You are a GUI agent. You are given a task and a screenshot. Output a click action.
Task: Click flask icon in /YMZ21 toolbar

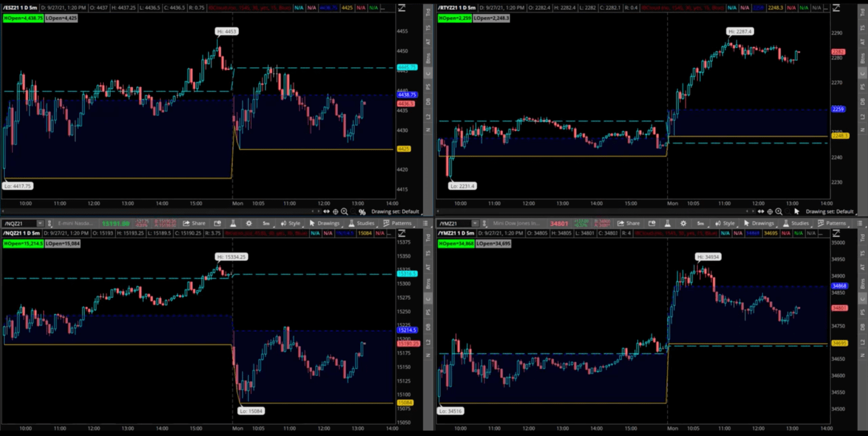(668, 223)
